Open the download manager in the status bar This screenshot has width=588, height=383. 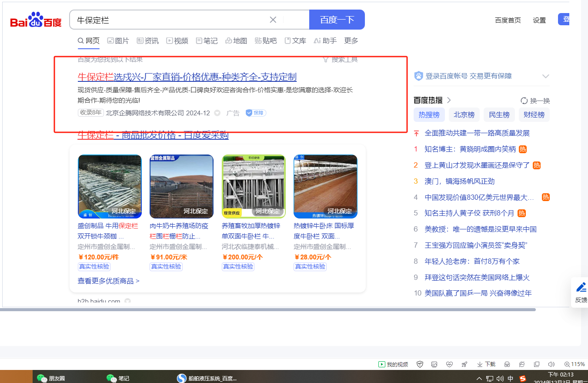(x=486, y=364)
